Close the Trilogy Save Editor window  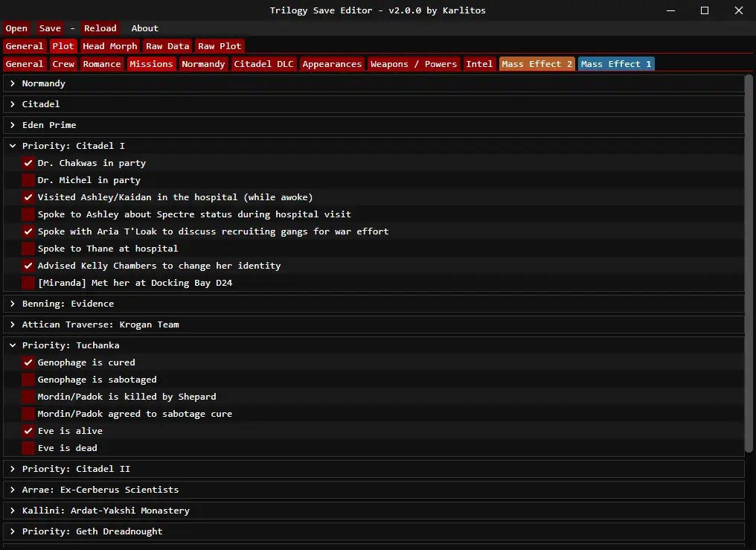(739, 10)
